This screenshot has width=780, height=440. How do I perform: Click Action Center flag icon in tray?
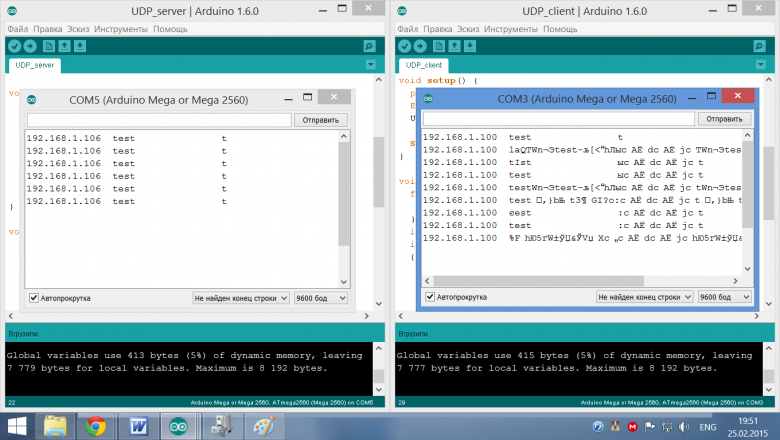pyautogui.click(x=650, y=427)
